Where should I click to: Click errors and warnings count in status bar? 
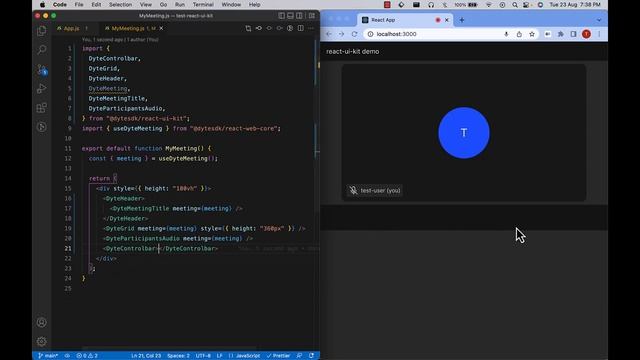coord(87,356)
